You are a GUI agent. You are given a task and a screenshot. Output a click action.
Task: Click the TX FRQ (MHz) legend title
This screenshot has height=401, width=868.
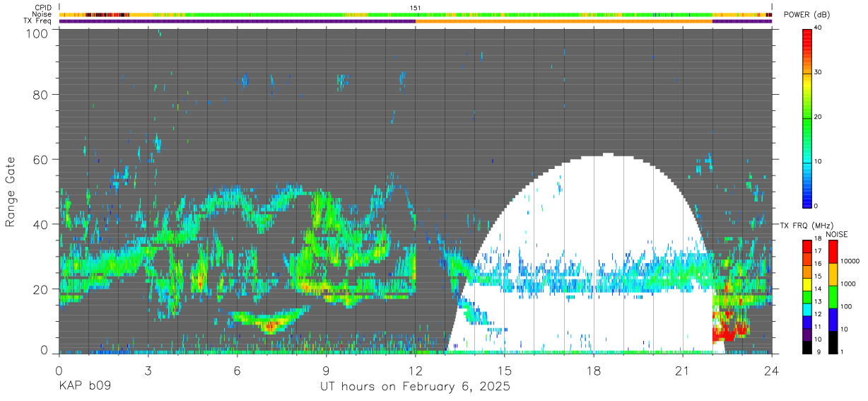(807, 225)
